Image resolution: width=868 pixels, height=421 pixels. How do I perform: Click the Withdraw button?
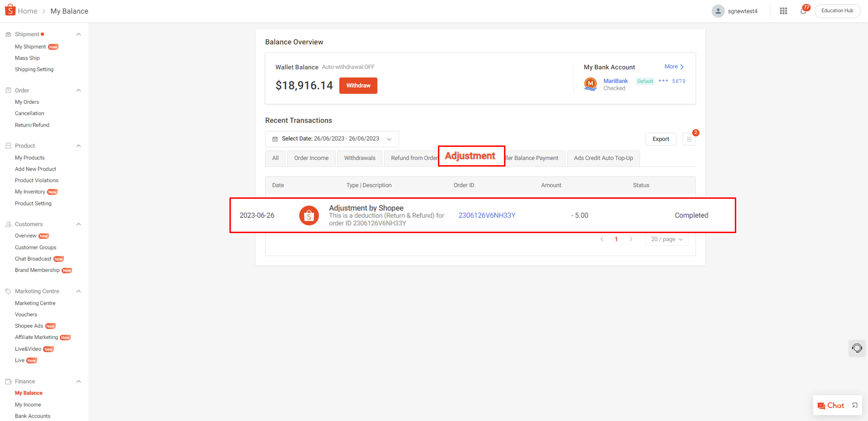click(358, 85)
